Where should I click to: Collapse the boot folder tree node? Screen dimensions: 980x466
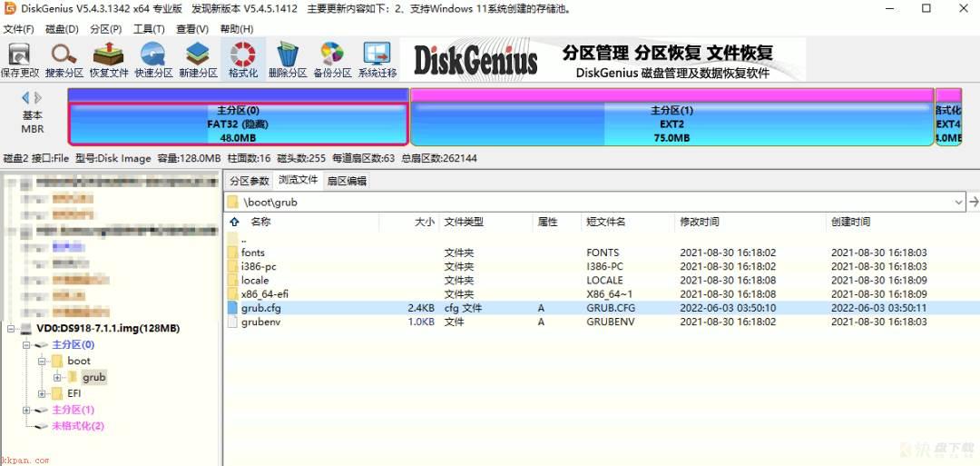[x=42, y=361]
